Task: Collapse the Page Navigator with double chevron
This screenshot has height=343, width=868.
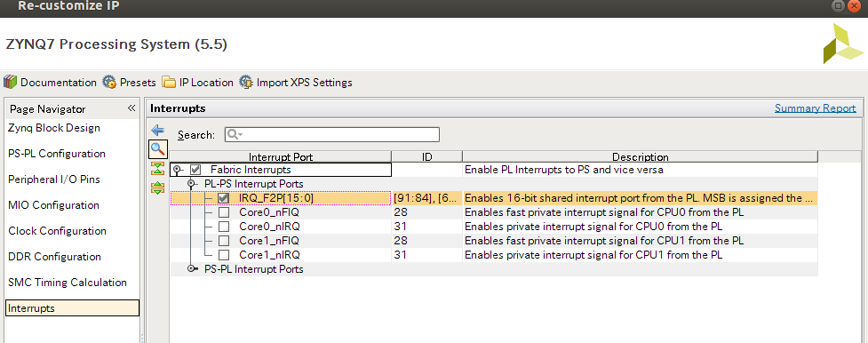Action: click(131, 108)
